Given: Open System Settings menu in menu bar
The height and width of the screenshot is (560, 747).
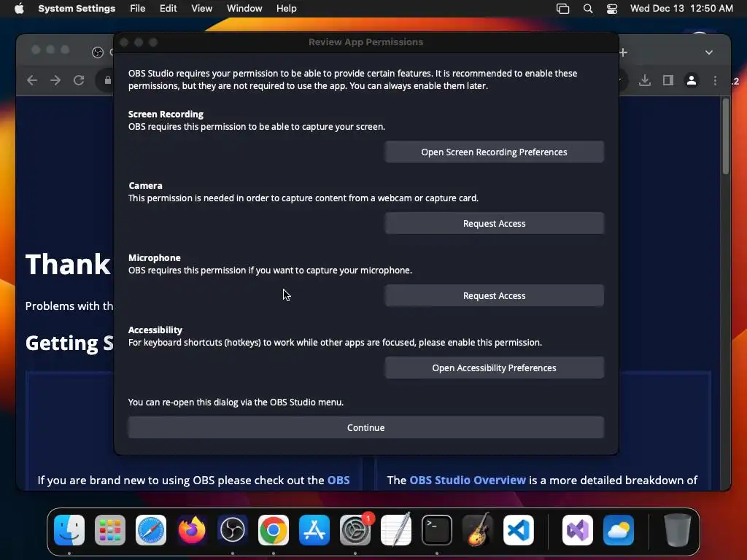Looking at the screenshot, I should coord(77,9).
